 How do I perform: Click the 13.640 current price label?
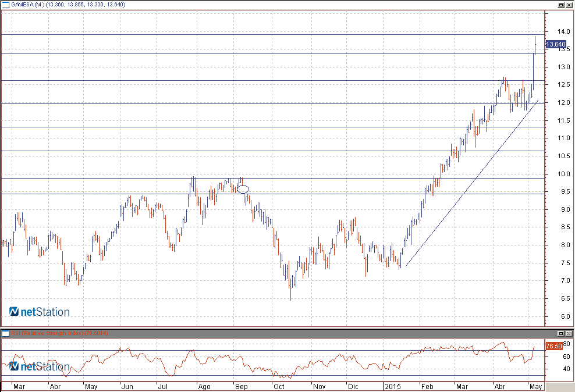point(555,44)
